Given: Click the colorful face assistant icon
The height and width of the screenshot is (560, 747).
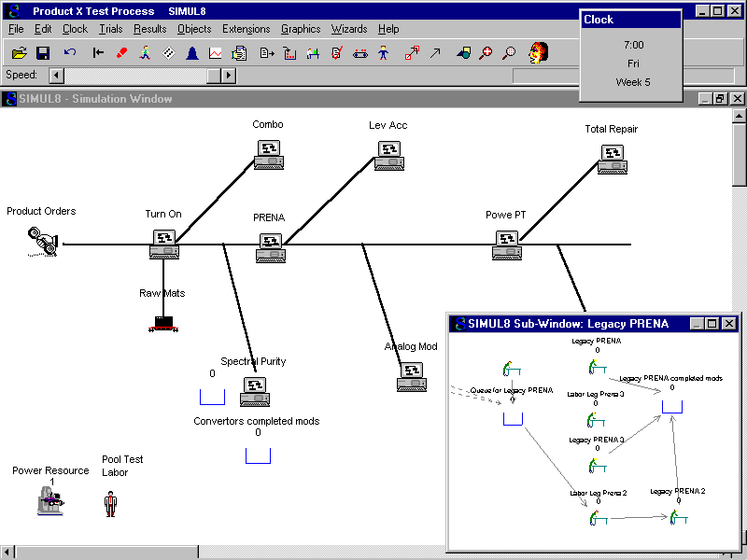Looking at the screenshot, I should [x=539, y=52].
